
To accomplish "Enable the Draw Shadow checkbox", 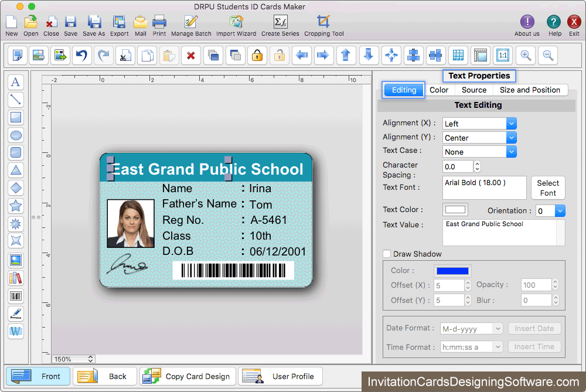I will click(x=387, y=254).
